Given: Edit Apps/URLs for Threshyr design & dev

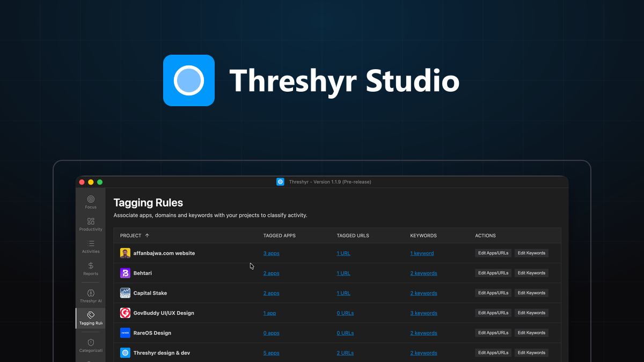Looking at the screenshot, I should [x=493, y=352].
